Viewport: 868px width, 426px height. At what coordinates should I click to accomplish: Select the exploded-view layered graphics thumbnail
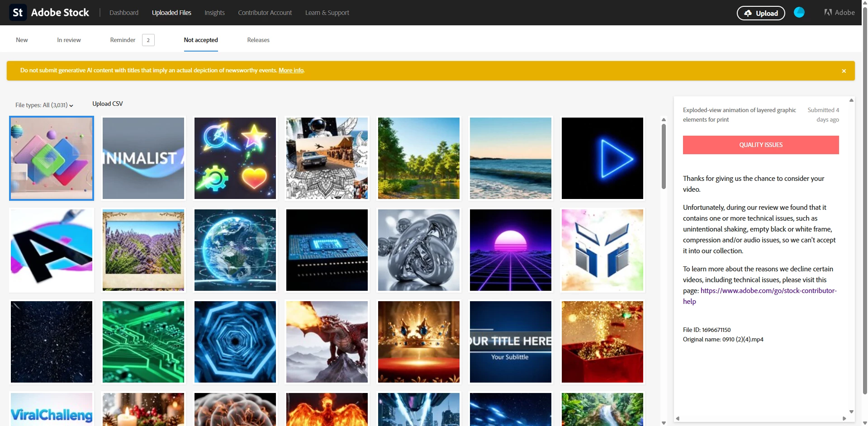pos(52,158)
